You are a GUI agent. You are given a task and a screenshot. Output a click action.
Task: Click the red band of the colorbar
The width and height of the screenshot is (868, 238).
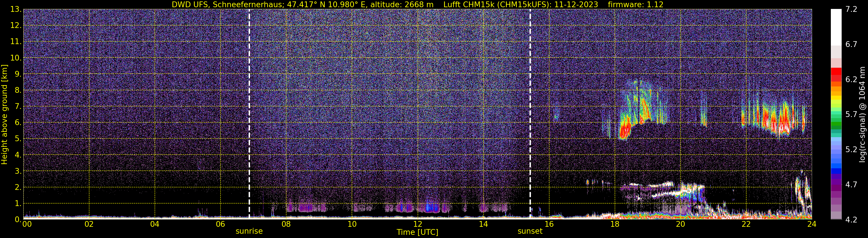pos(836,75)
